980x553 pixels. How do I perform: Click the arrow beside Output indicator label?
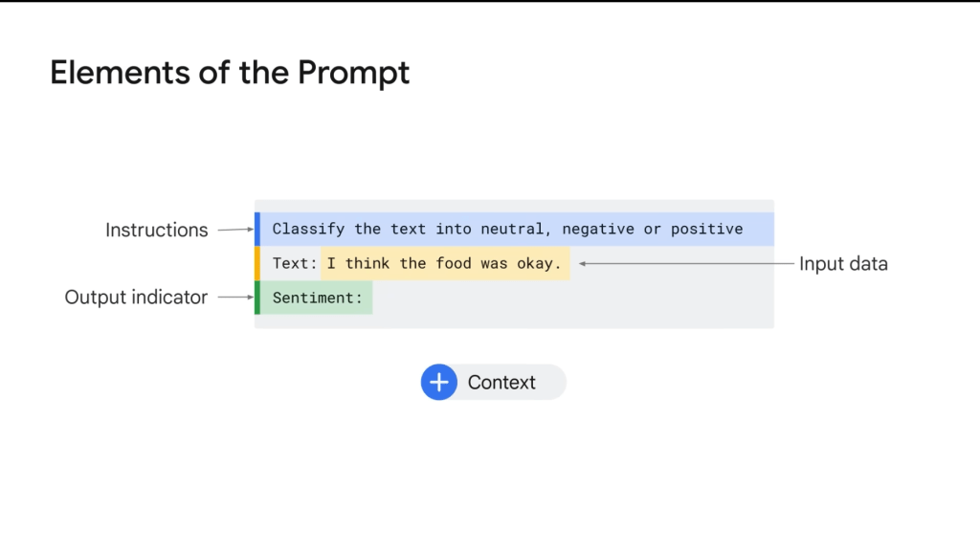tap(234, 298)
